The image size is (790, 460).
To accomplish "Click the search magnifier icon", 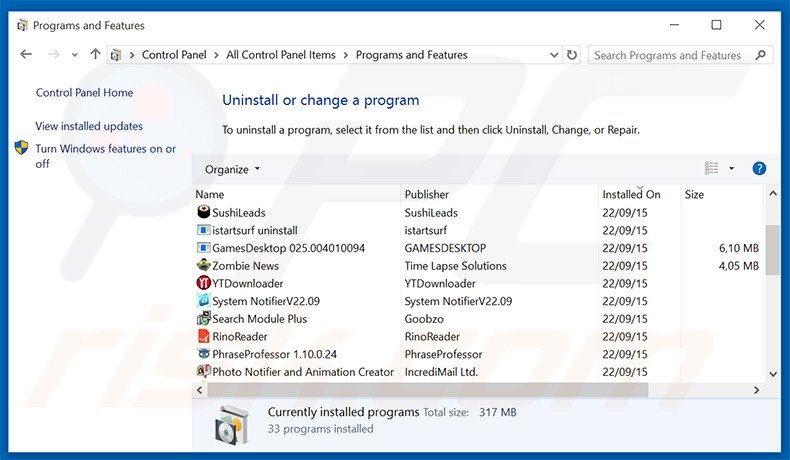I will click(761, 55).
